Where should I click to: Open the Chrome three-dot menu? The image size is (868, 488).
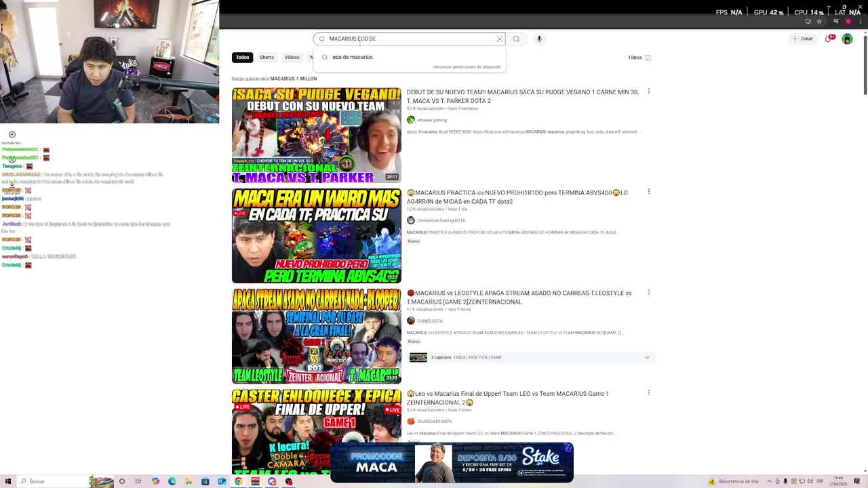point(861,21)
